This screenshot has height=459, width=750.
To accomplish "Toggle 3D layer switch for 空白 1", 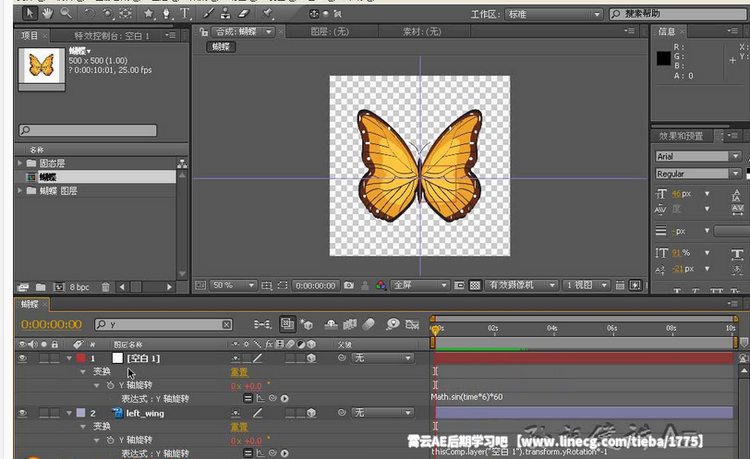I will [311, 358].
